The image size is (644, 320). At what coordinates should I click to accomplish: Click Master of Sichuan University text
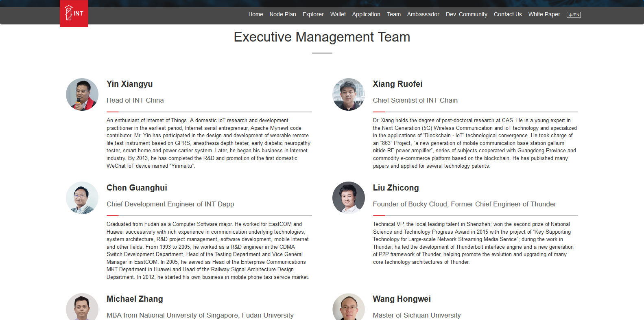click(417, 315)
